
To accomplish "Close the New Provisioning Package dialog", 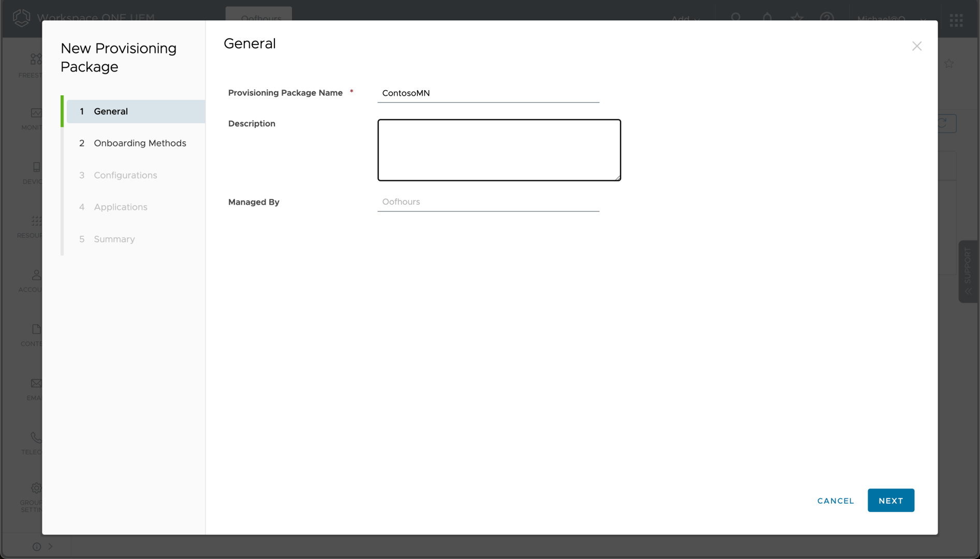I will 917,46.
